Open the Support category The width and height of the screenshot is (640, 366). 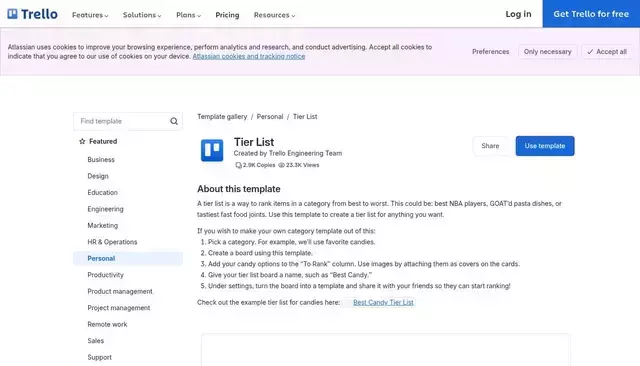tap(100, 357)
